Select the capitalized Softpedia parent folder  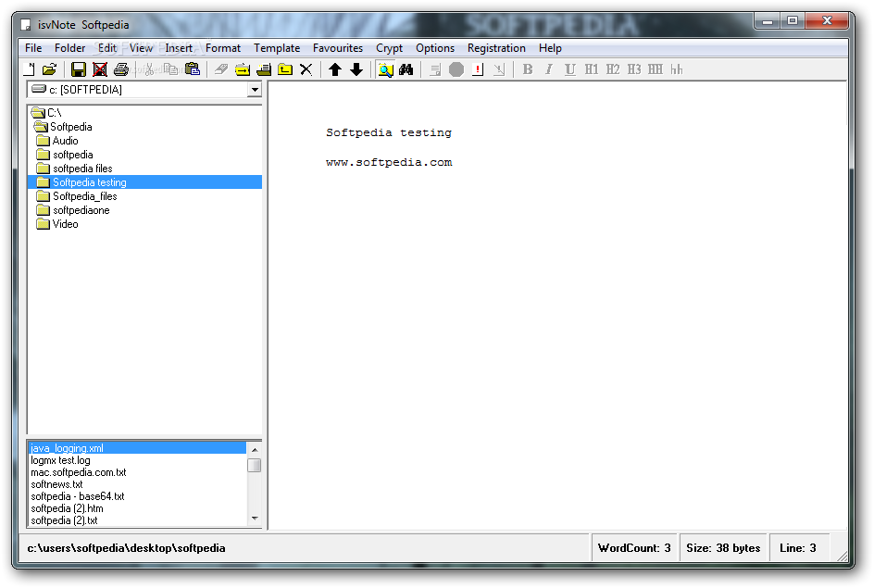[63, 127]
